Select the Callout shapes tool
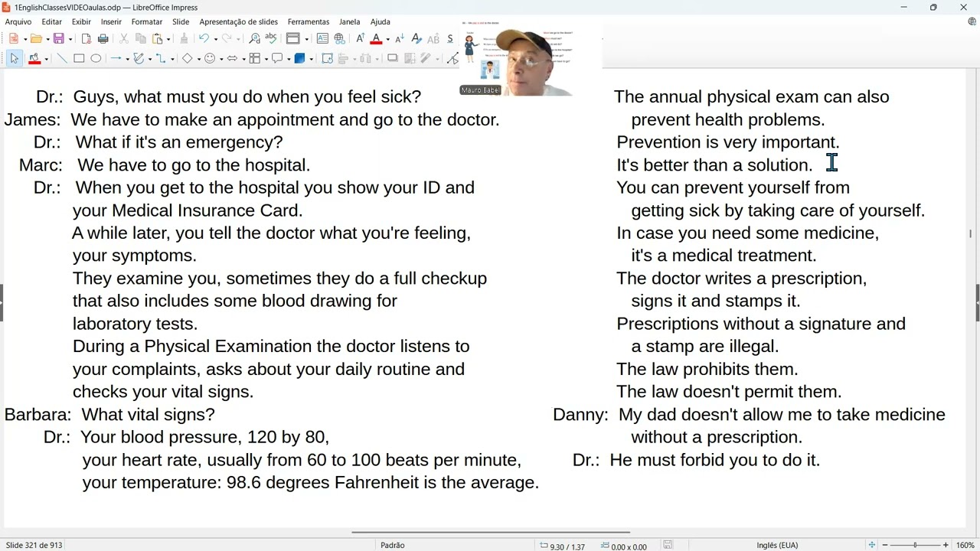This screenshot has width=980, height=551. [x=277, y=58]
